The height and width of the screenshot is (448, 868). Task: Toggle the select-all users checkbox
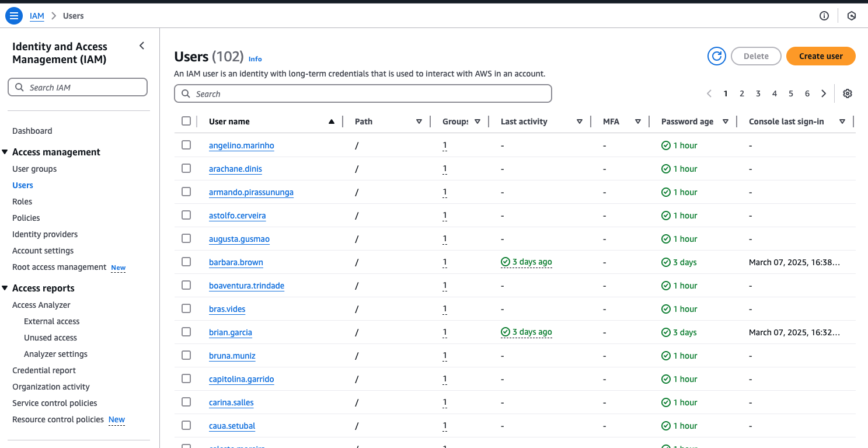(186, 121)
